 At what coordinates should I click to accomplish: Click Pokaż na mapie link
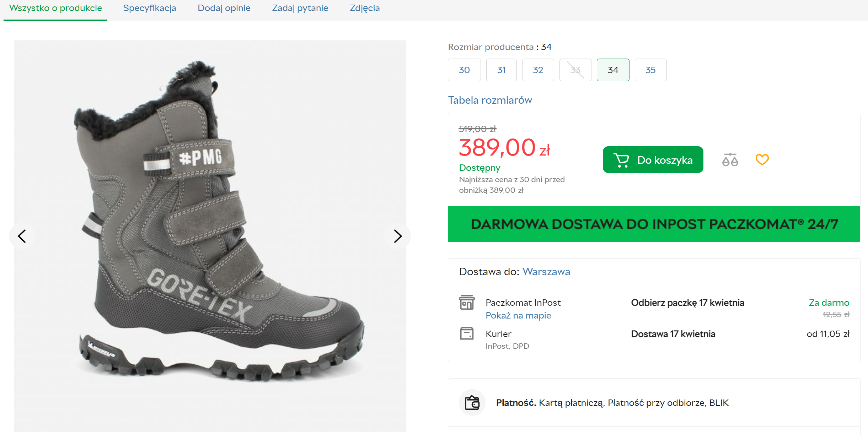[x=518, y=315]
